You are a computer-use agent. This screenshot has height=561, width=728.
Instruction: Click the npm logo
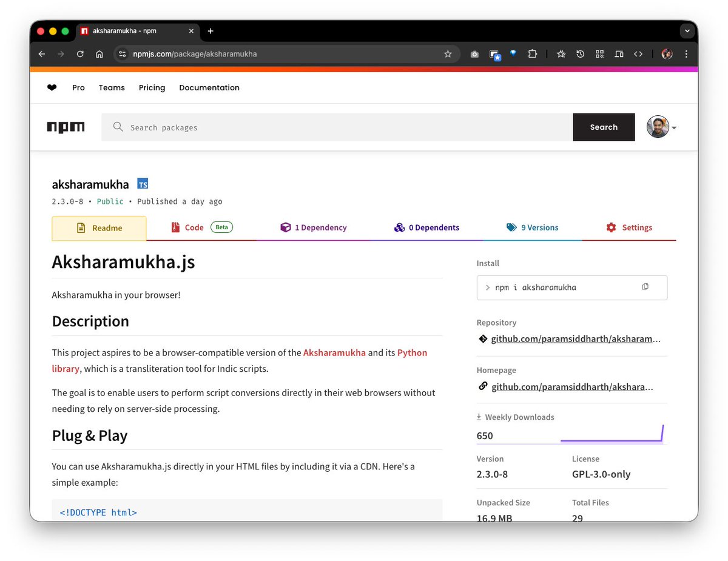[x=66, y=127]
